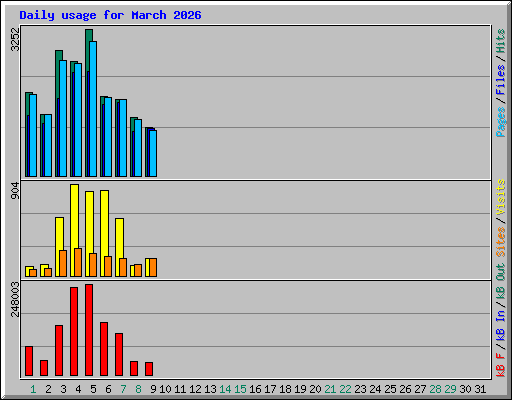Click the green hits bar top for day 3
The width and height of the screenshot is (512, 400).
click(x=59, y=55)
